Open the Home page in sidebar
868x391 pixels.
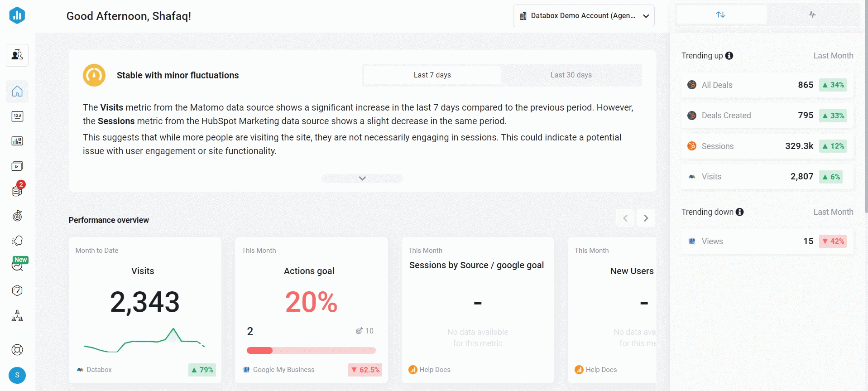[17, 92]
